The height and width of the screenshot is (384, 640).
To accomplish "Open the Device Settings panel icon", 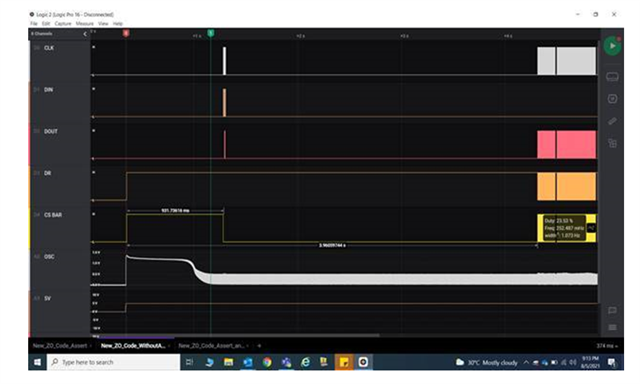I will click(612, 77).
